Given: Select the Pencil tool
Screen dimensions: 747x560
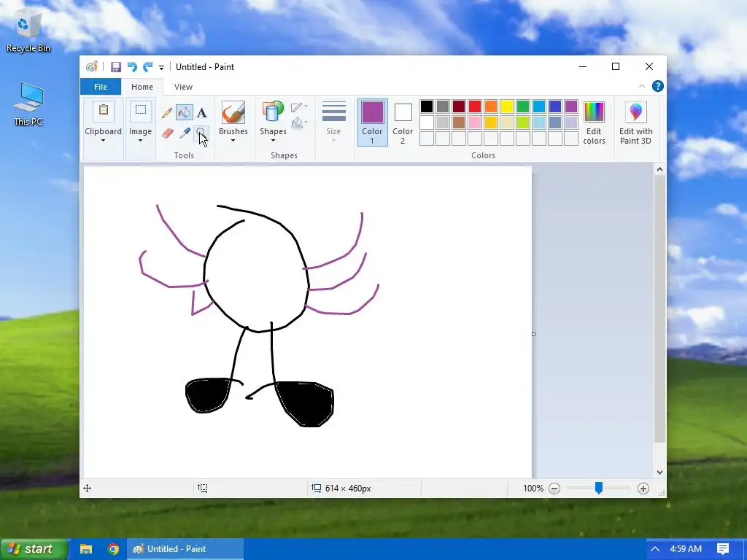Looking at the screenshot, I should click(167, 113).
